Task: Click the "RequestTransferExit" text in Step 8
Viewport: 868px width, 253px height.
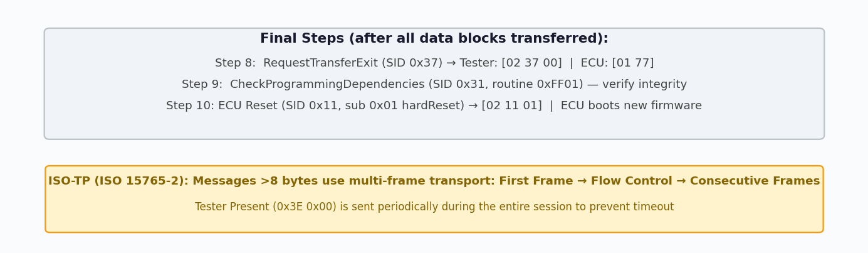Action: (x=317, y=63)
